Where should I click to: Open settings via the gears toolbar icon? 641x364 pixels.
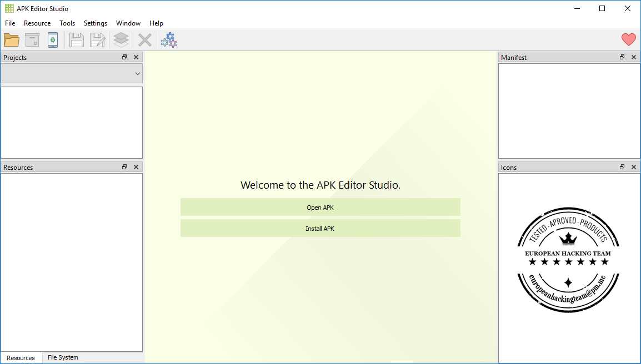(x=168, y=39)
